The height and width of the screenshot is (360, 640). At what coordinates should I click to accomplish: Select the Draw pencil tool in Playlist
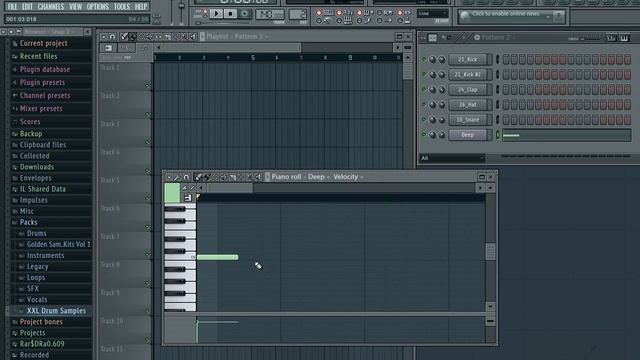click(x=124, y=37)
